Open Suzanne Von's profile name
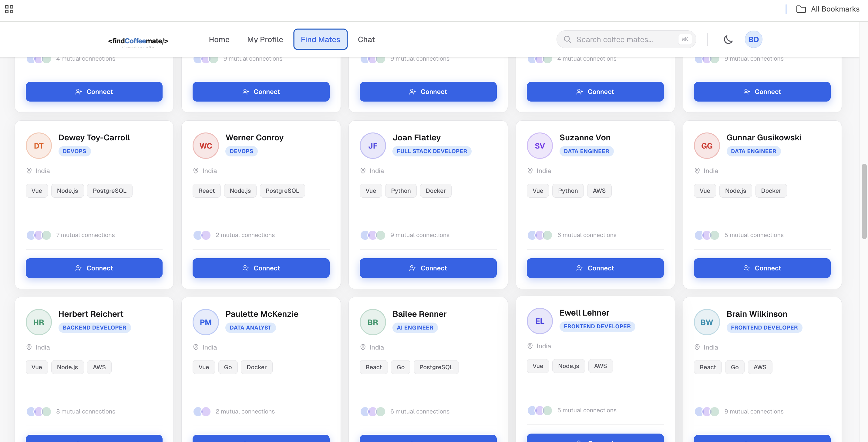 585,137
